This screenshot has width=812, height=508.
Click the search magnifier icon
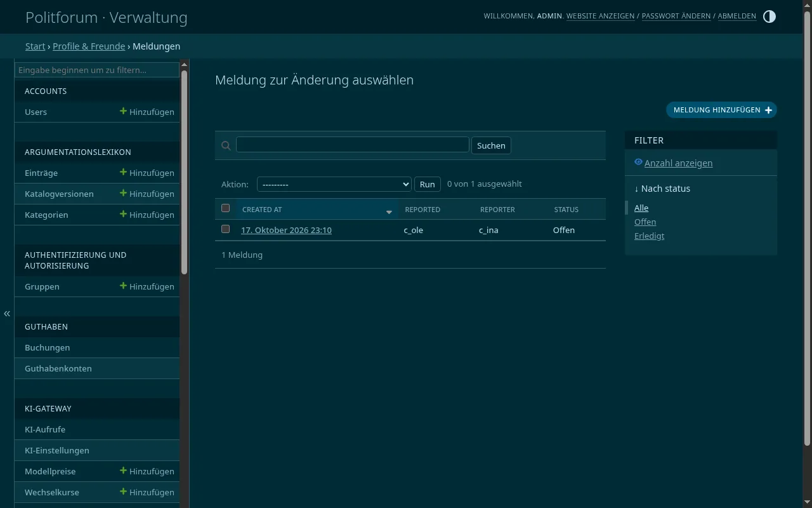click(226, 145)
